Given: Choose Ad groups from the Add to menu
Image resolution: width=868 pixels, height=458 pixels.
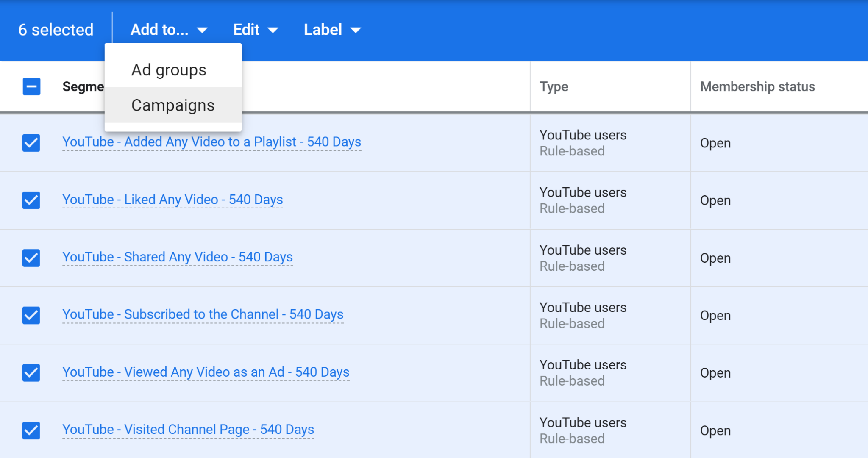Looking at the screenshot, I should [169, 69].
